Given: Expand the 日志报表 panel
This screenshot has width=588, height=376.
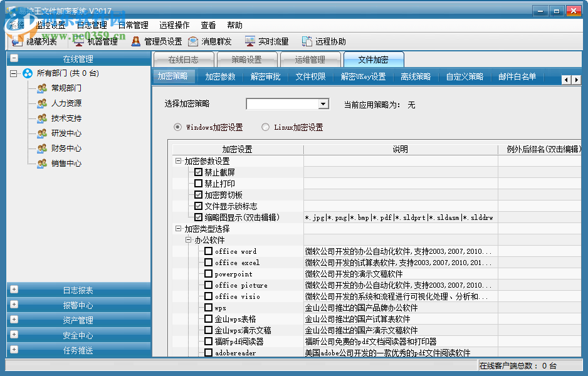Looking at the screenshot, I should [x=14, y=290].
